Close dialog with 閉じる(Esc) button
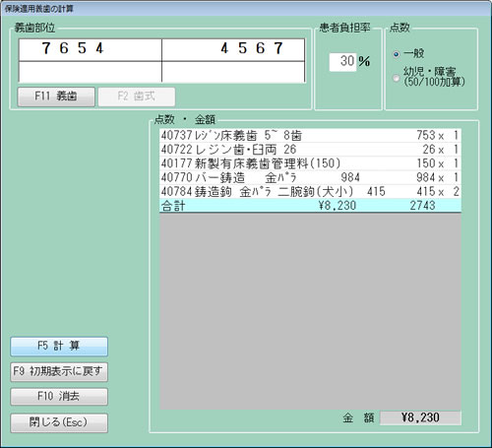Image resolution: width=492 pixels, height=448 pixels. [x=59, y=422]
